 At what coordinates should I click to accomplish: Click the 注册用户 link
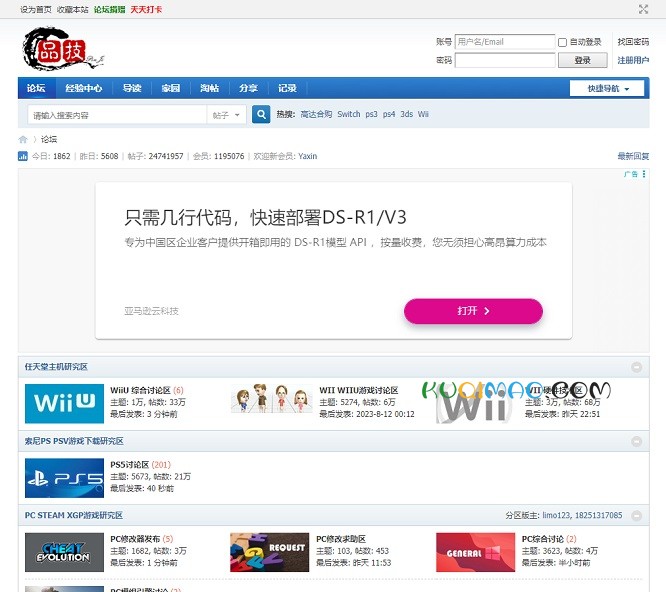pos(633,60)
